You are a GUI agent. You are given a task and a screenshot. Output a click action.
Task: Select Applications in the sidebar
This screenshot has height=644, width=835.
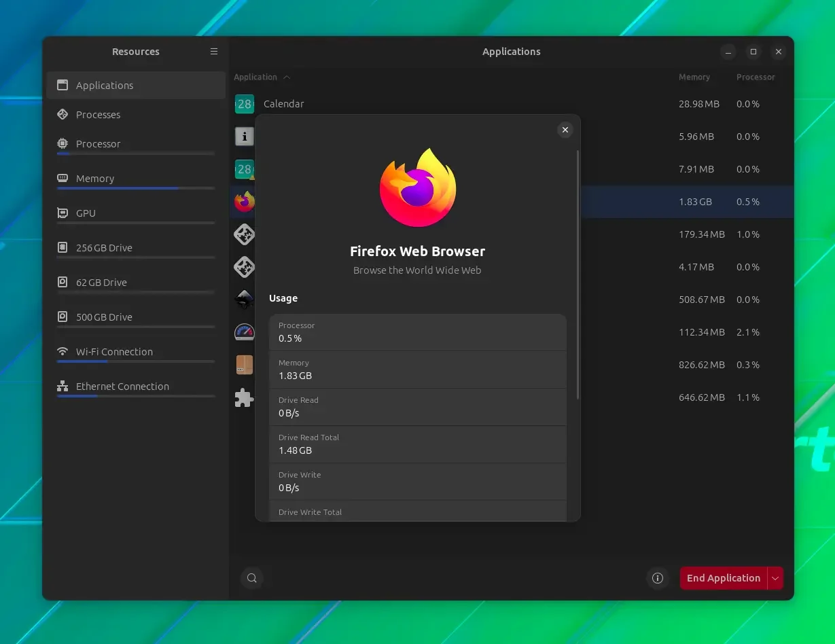tap(136, 86)
